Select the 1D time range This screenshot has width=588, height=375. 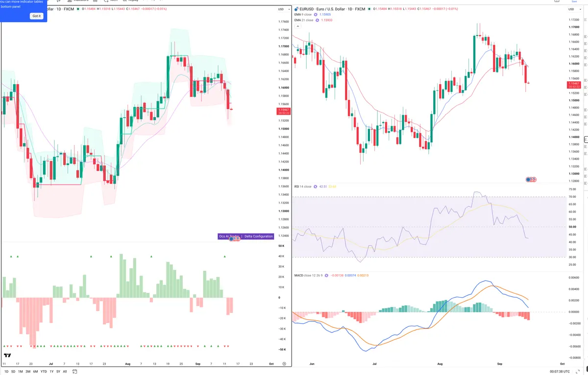(6, 372)
